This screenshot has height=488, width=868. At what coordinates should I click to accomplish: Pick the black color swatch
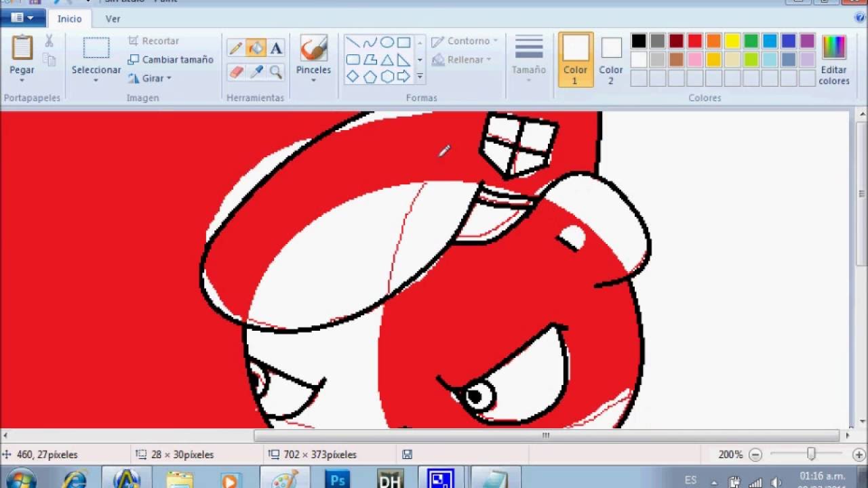639,41
